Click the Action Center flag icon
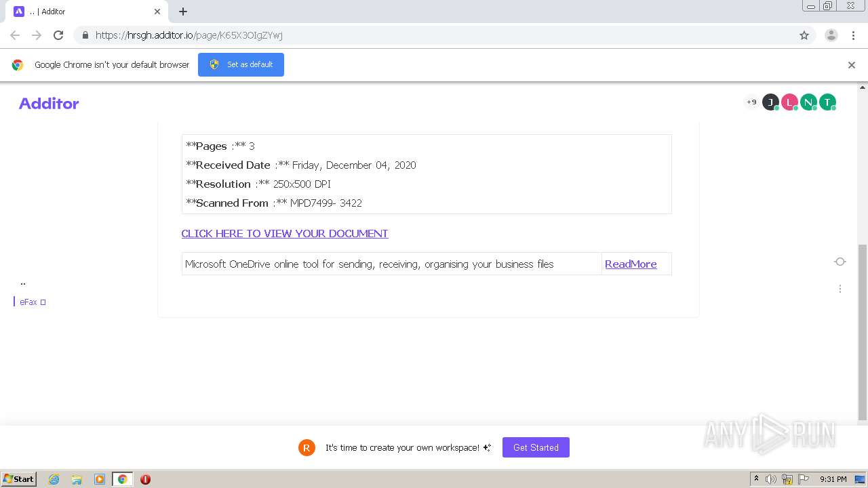The height and width of the screenshot is (488, 868). [804, 479]
